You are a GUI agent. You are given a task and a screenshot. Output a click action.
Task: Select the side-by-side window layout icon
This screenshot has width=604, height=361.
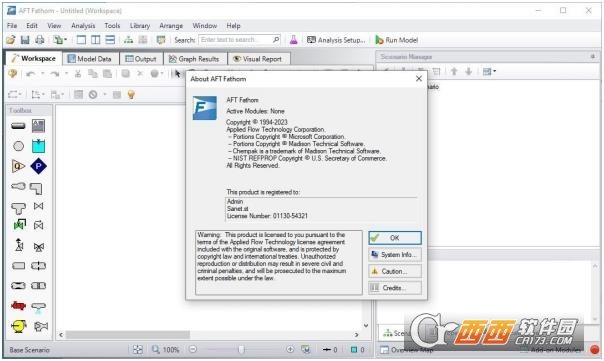tap(96, 40)
